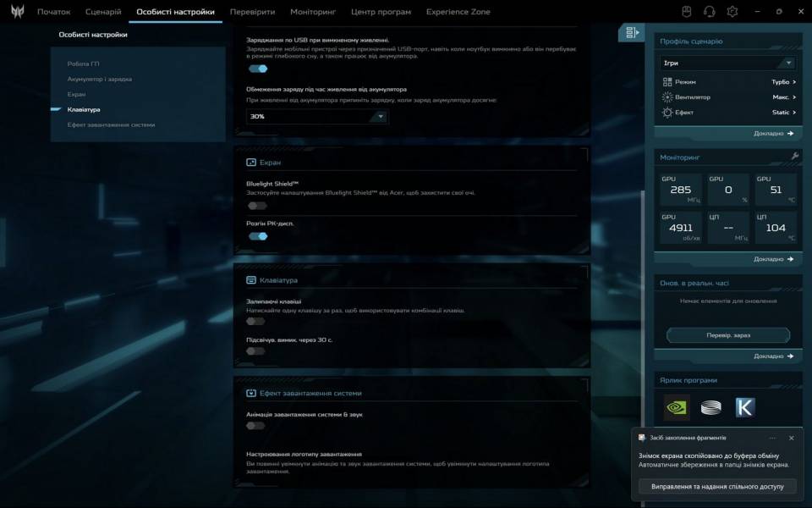Click the Predator logo icon
Viewport: 812px width, 508px height.
[17, 12]
